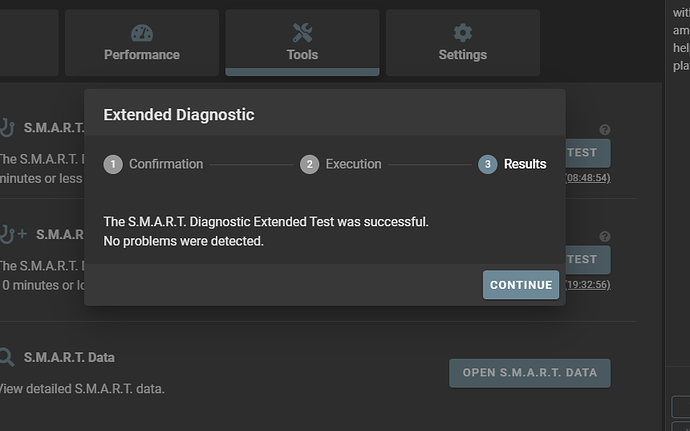Click help question mark above second TEST button

coord(605,236)
